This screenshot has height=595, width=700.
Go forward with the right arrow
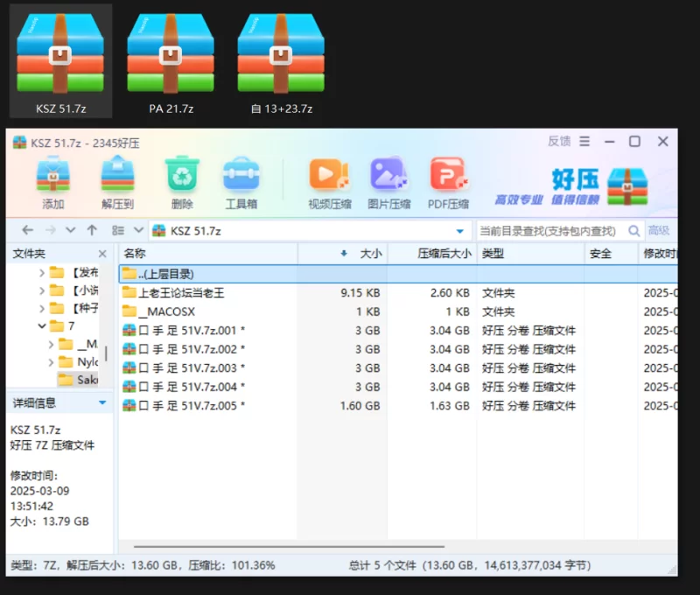tap(51, 230)
